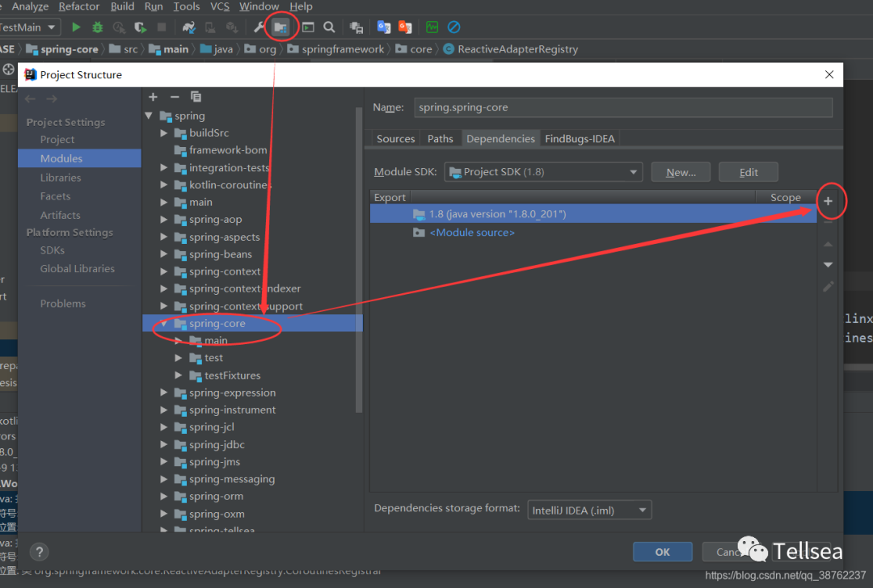This screenshot has width=873, height=588.
Task: Open the Run Anything icon
Action: click(308, 27)
